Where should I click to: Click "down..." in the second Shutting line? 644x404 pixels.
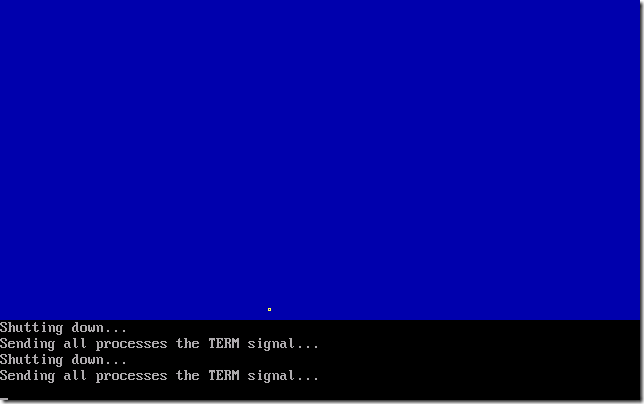(x=99, y=359)
